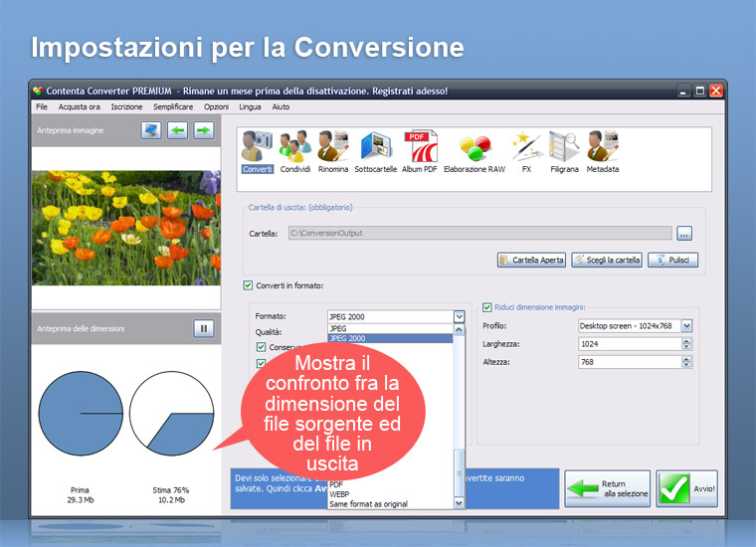Toggle Converti in formato checkbox
Image resolution: width=756 pixels, height=547 pixels.
[248, 285]
